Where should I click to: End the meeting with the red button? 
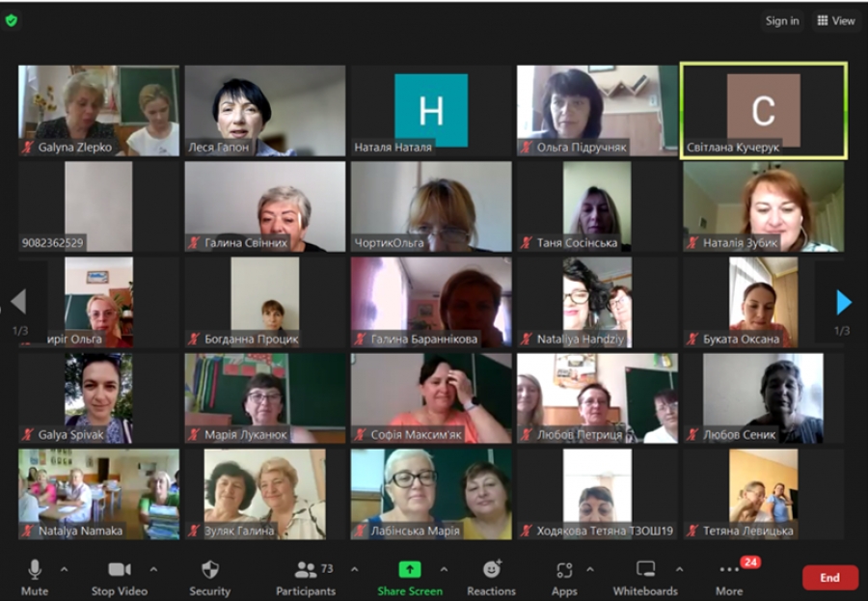[829, 578]
